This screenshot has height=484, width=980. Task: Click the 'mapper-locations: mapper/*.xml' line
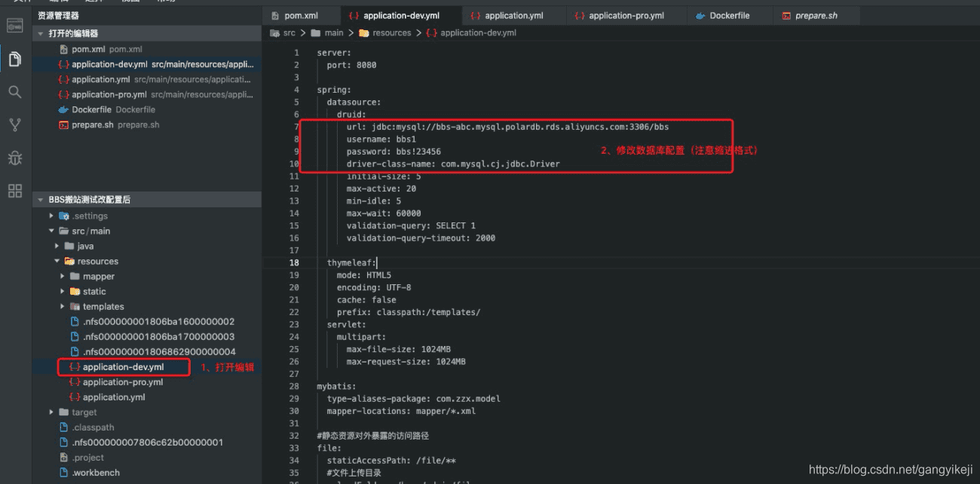401,411
